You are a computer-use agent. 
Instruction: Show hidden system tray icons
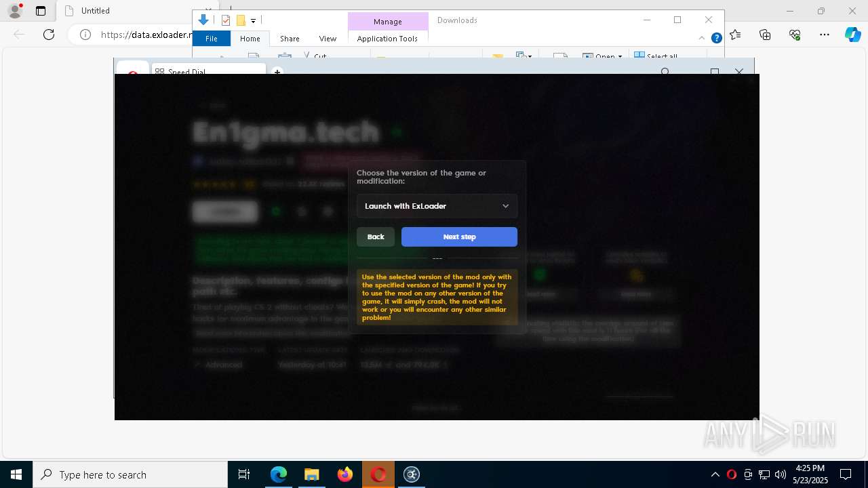point(715,474)
